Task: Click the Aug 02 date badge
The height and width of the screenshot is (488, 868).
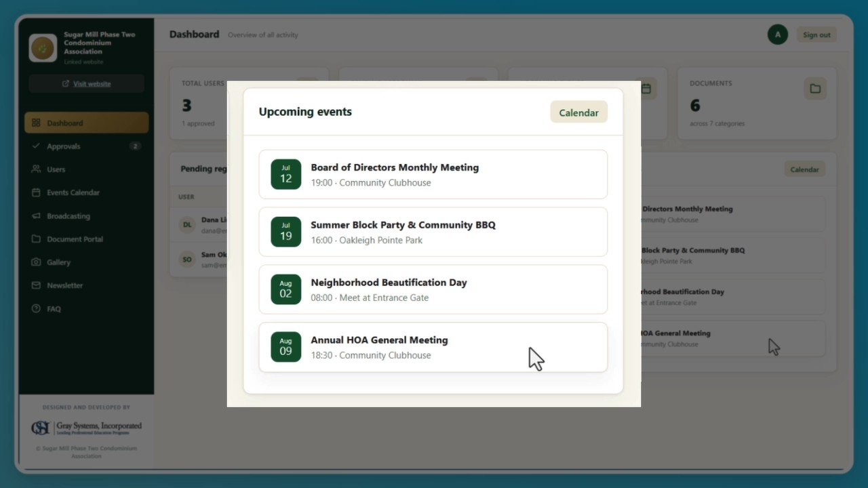Action: click(285, 289)
